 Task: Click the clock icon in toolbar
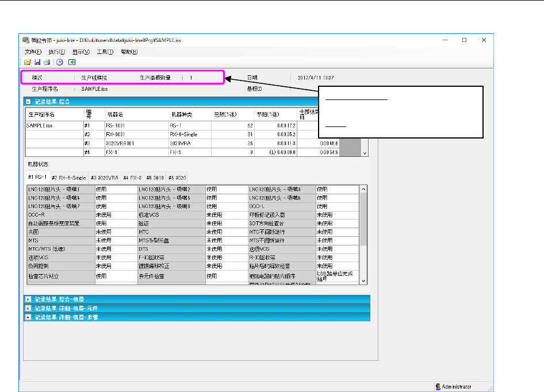tap(60, 62)
